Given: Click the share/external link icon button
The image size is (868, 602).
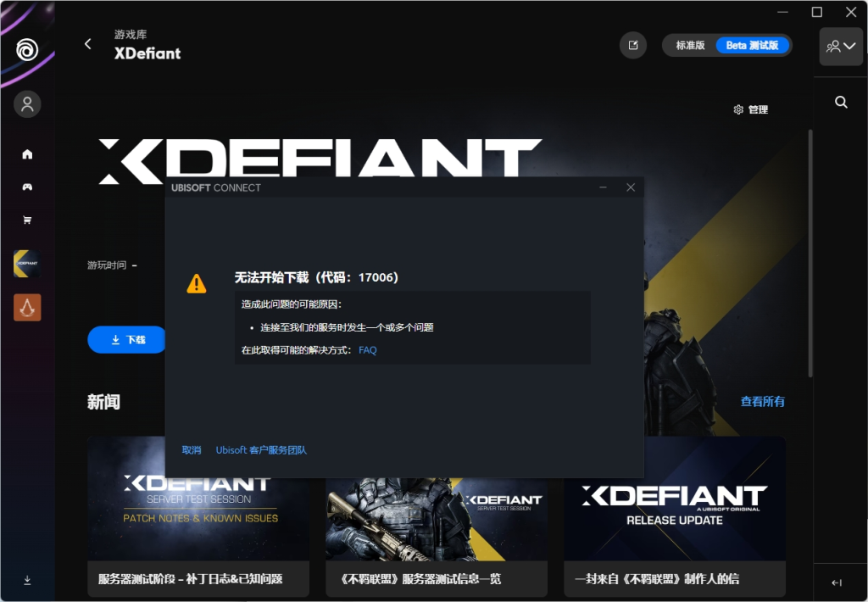Looking at the screenshot, I should tap(633, 46).
